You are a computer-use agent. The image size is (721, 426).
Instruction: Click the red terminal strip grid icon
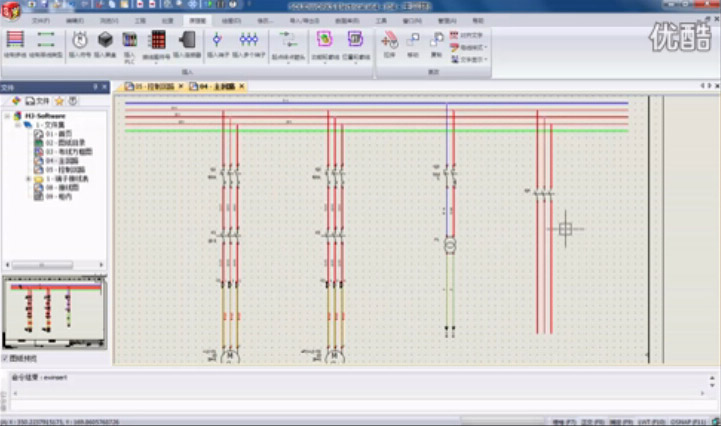coord(158,40)
